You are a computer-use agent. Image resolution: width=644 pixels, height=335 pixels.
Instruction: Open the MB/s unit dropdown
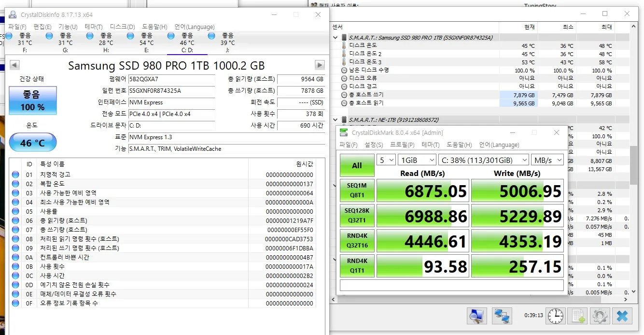click(x=547, y=160)
